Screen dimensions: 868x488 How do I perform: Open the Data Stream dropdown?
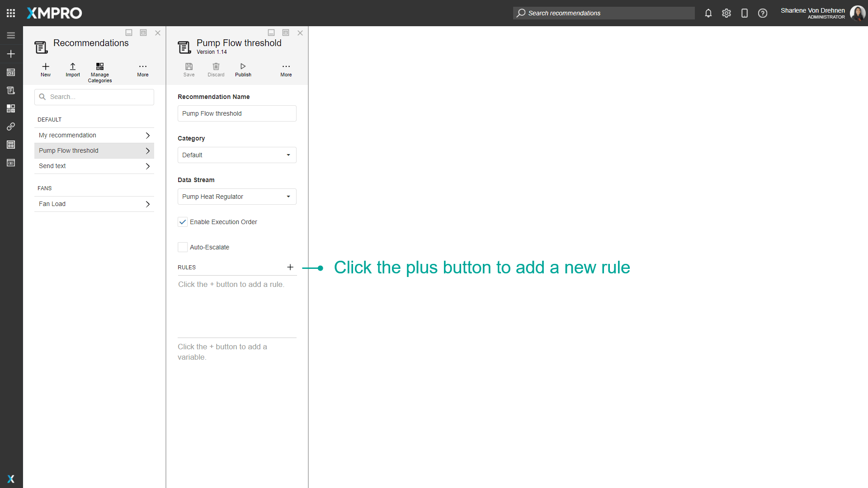click(x=237, y=197)
